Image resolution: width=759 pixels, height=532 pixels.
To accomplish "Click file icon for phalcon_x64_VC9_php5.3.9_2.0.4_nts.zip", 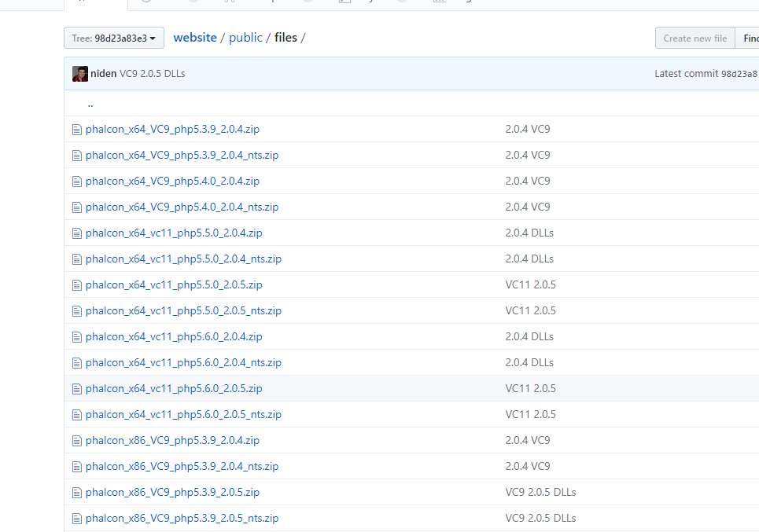I will [x=76, y=156].
